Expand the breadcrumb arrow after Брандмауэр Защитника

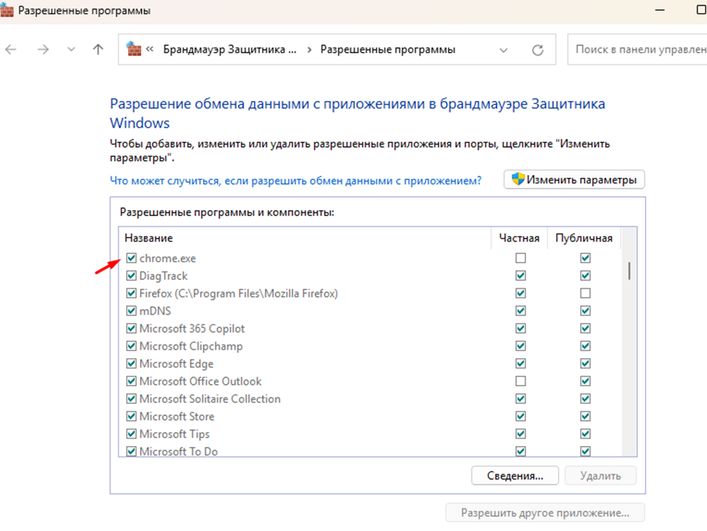click(309, 50)
